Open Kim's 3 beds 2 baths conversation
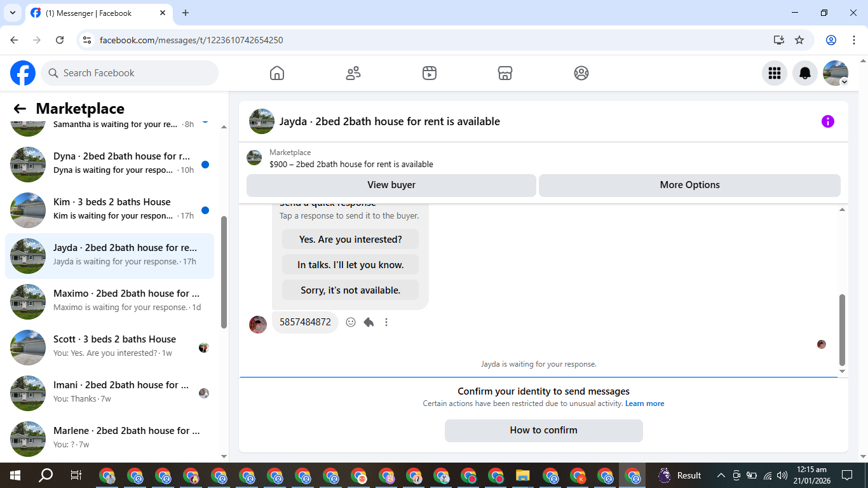The width and height of the screenshot is (868, 488). coord(109,210)
